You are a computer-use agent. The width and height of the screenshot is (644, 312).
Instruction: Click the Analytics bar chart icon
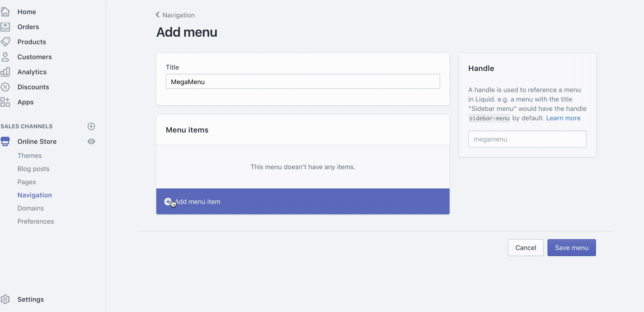5,72
